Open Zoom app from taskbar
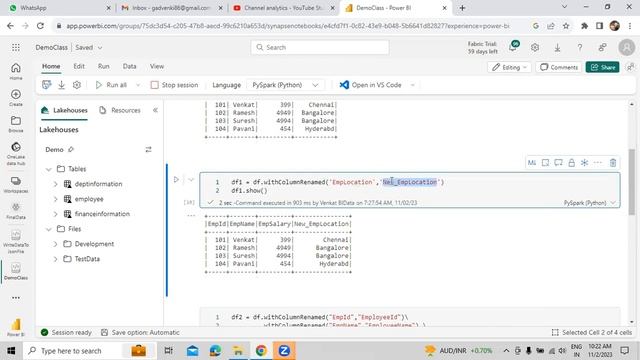This screenshot has height=360, width=640. [284, 350]
